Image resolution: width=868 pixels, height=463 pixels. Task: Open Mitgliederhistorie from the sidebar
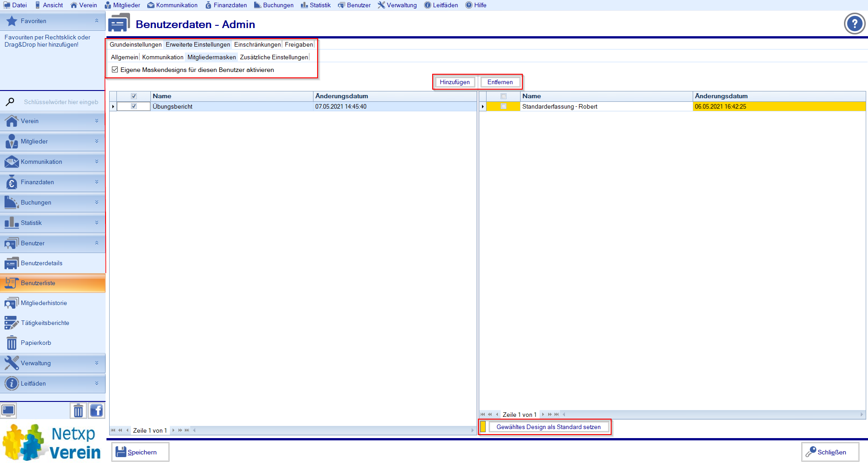point(43,303)
